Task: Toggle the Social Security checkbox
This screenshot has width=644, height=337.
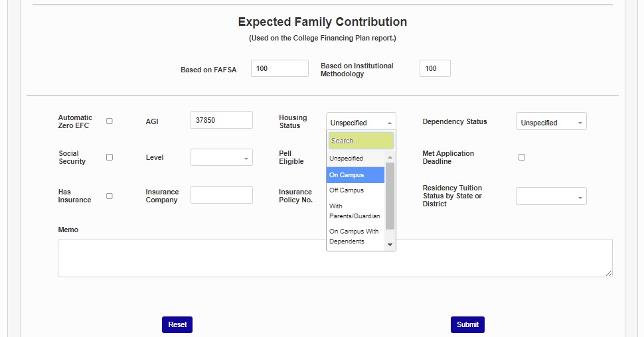Action: 110,157
